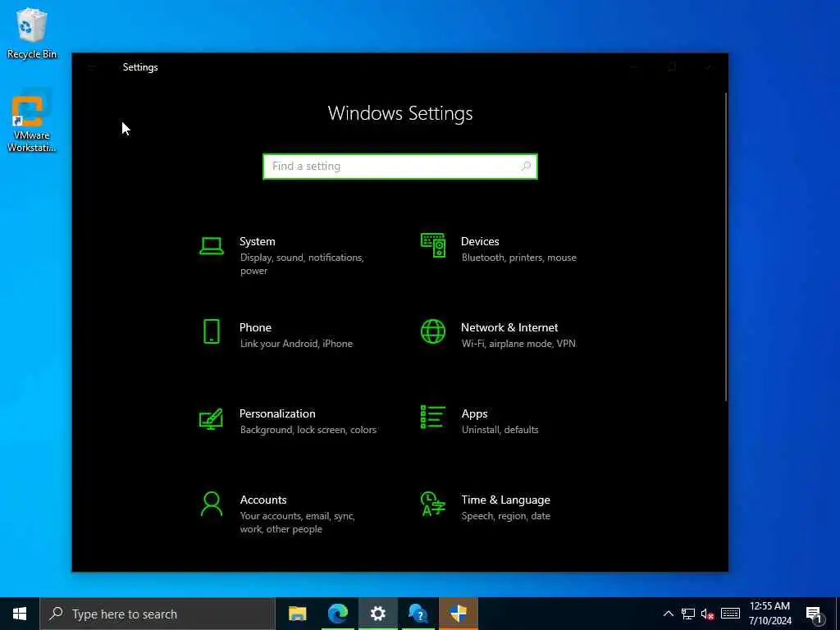Click 'Bluetooth, printers, mouse' description
Image resolution: width=840 pixels, height=630 pixels.
(519, 258)
